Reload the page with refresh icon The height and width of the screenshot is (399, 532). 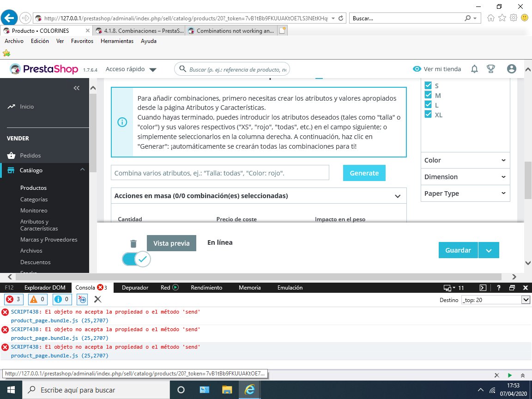[x=341, y=18]
